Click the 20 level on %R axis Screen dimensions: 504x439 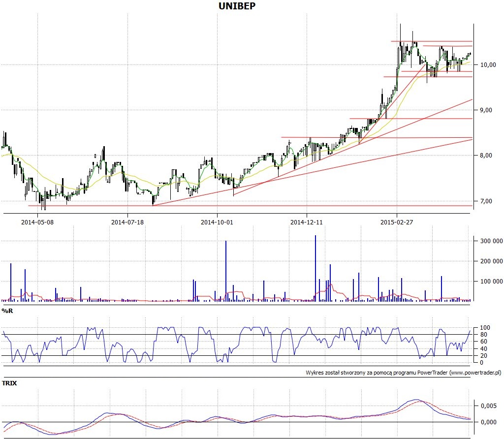point(483,356)
